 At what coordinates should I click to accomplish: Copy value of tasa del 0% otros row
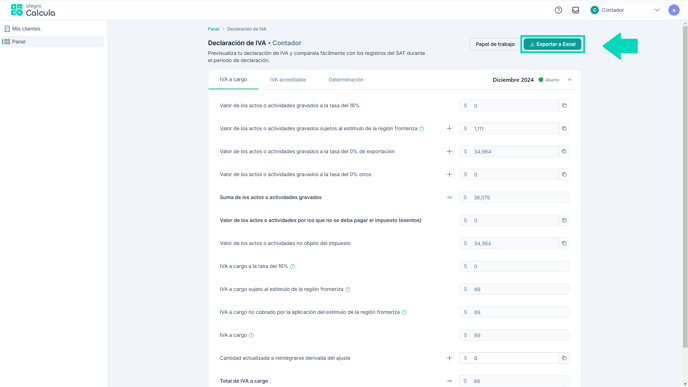pyautogui.click(x=564, y=174)
